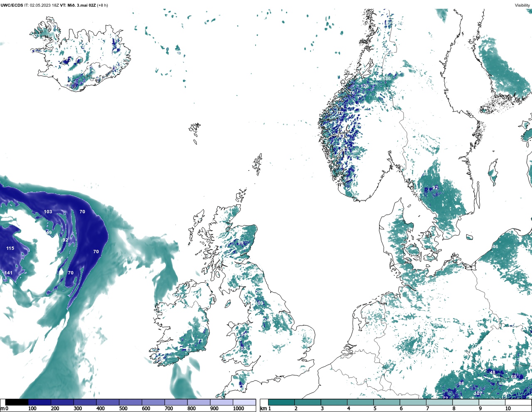Click the "107" value over central Europe
This screenshot has width=532, height=412.
[478, 393]
